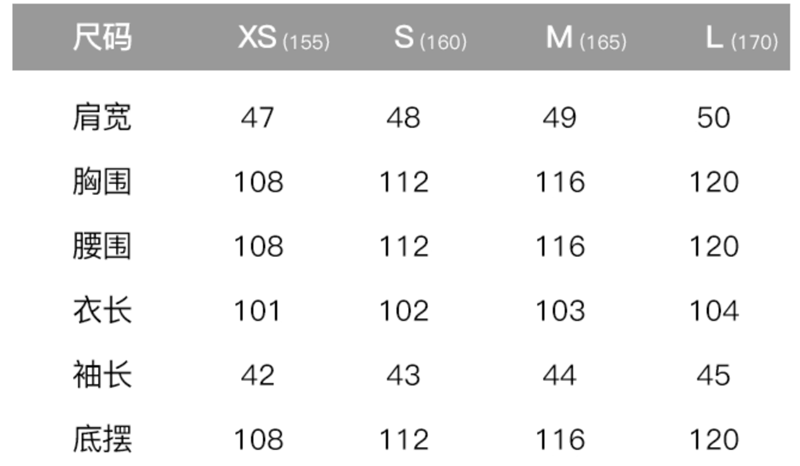
Task: Select the 衣长 value 101
Action: 258,310
